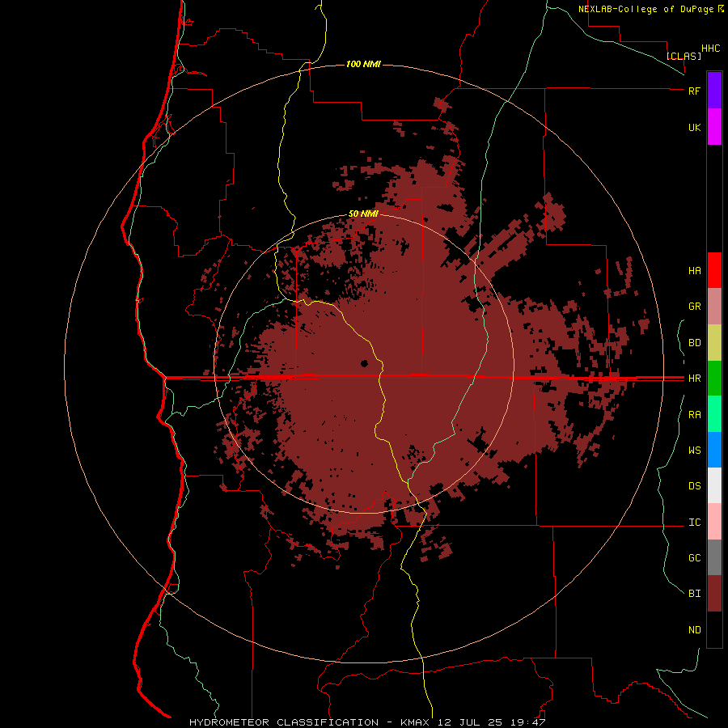Click the white DS color swatch
Image resolution: width=728 pixels, height=728 pixels.
point(714,485)
